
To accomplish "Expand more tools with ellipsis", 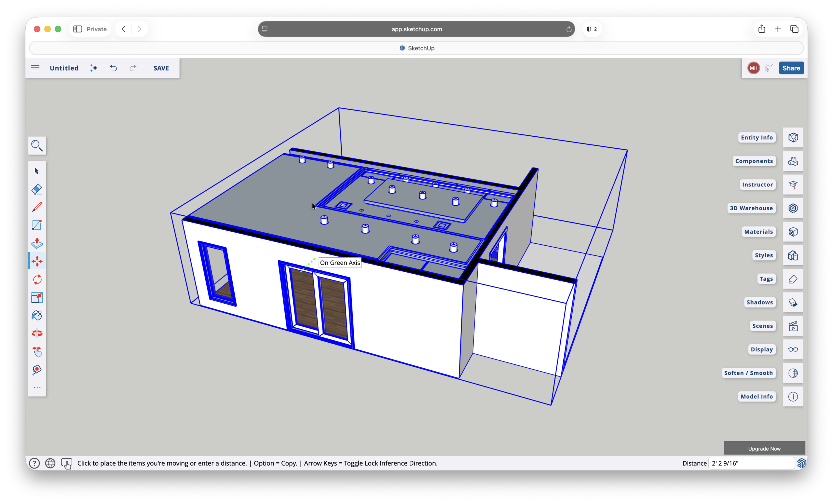I will click(x=37, y=388).
